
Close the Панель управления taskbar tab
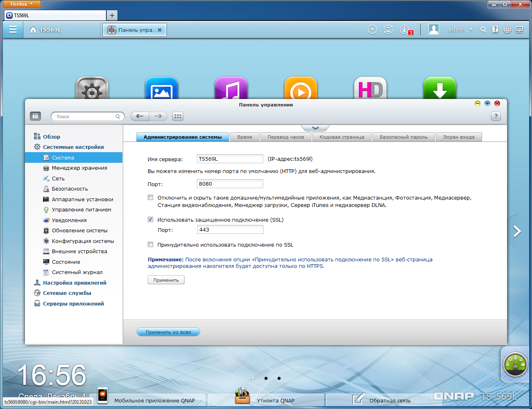pos(160,30)
